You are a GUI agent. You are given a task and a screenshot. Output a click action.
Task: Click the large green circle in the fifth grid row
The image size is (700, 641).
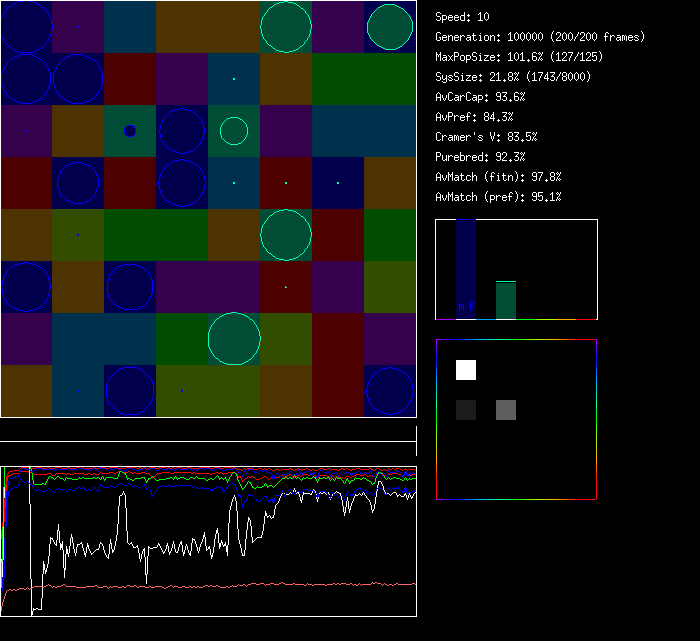[x=286, y=235]
